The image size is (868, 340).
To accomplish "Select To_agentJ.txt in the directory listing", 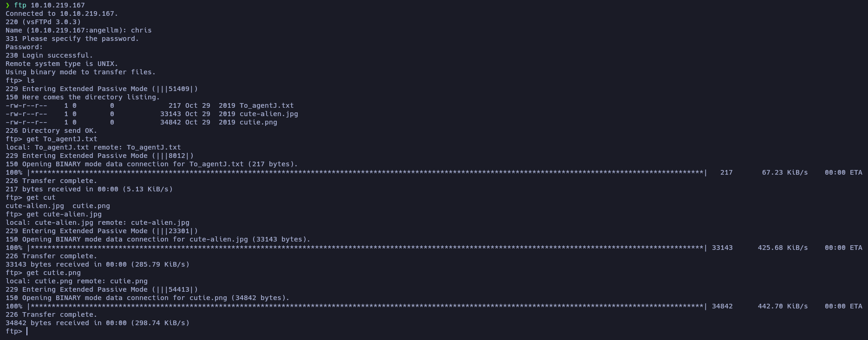I will [267, 105].
